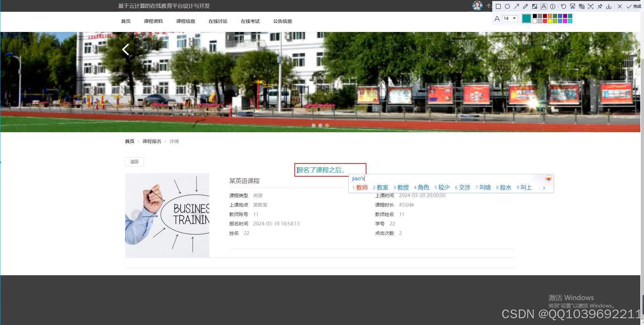Undo the last annotation
Viewport: 644px width, 325px height.
564,6
